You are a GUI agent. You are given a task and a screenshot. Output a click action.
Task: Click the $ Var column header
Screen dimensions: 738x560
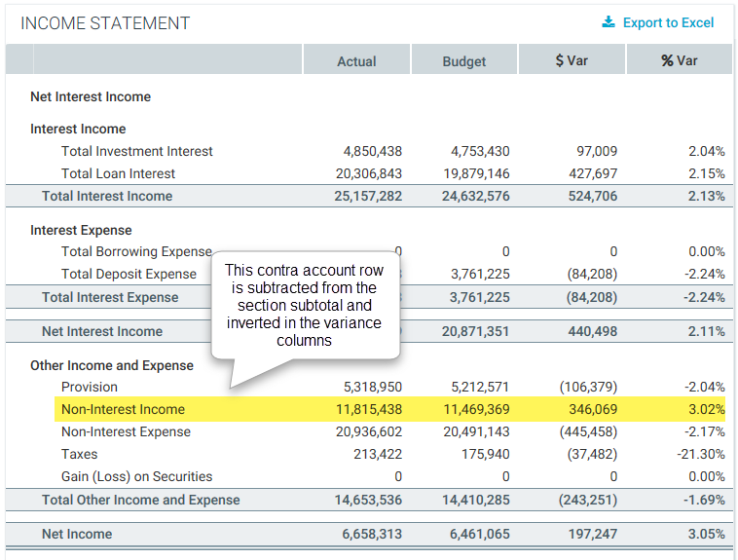pos(572,60)
